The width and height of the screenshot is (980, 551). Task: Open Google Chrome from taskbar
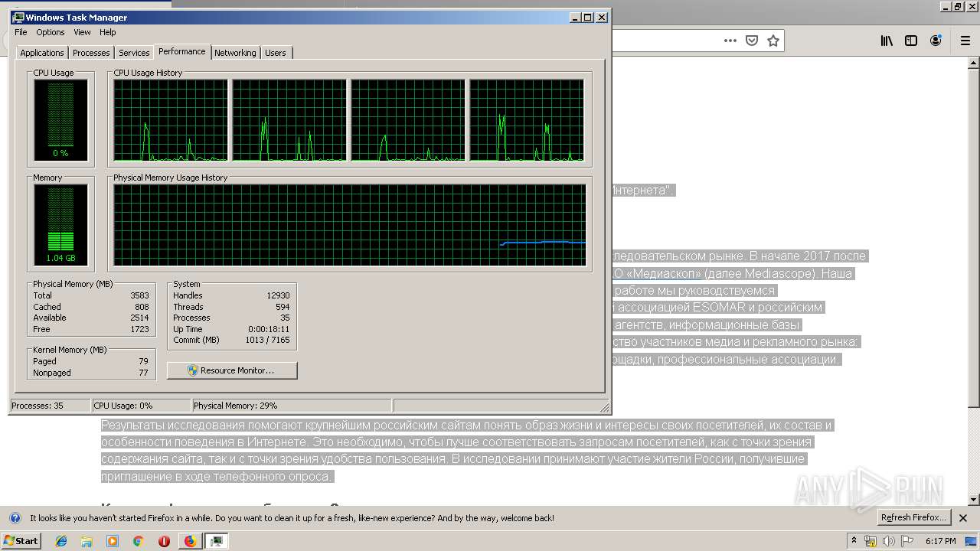138,541
